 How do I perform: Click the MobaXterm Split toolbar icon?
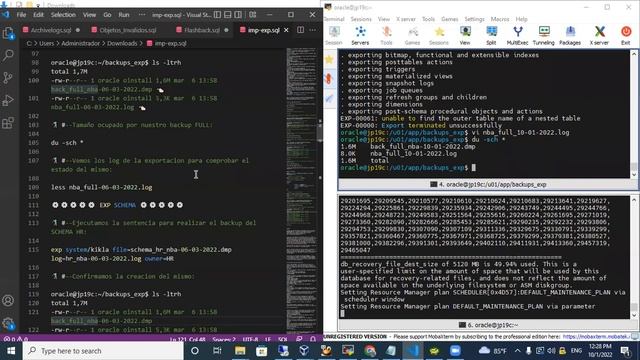point(491,36)
